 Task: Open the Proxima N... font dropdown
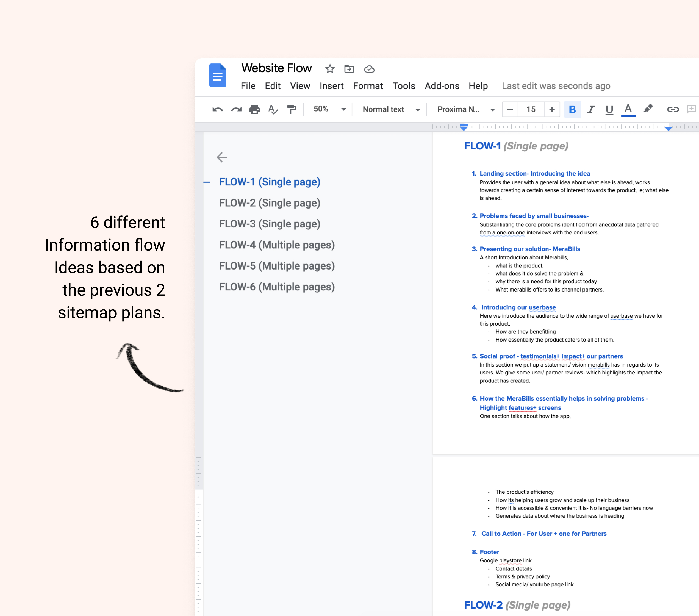tap(466, 109)
